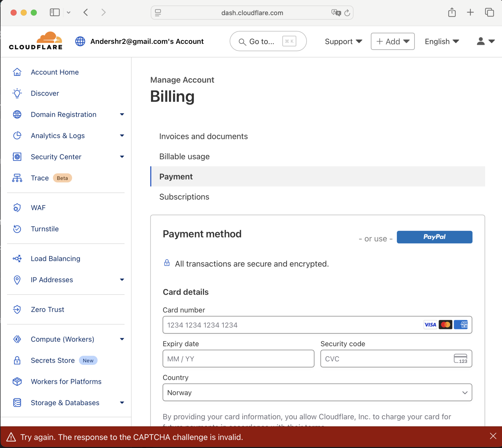Click the Expiry date field
The image size is (502, 448).
point(238,359)
